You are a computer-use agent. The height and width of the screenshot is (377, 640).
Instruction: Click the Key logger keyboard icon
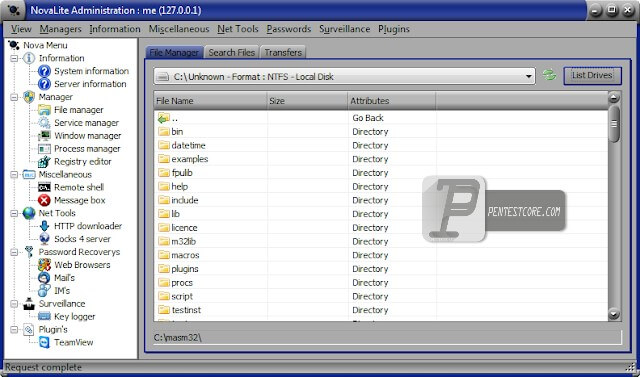44,317
